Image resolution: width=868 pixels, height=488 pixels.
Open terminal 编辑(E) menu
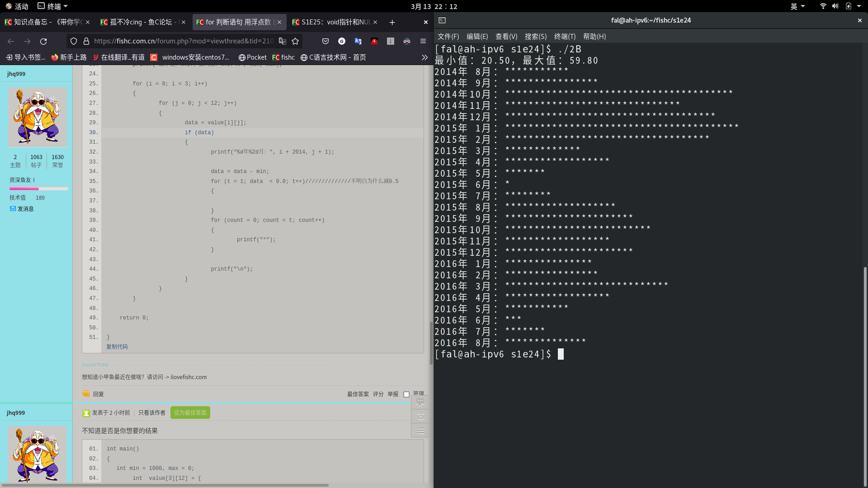pos(477,37)
